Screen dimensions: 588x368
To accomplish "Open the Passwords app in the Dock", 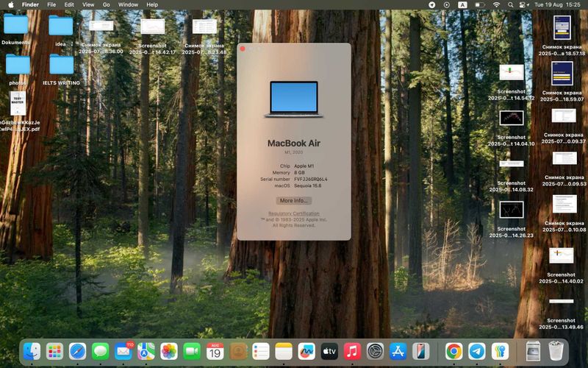I will click(500, 352).
